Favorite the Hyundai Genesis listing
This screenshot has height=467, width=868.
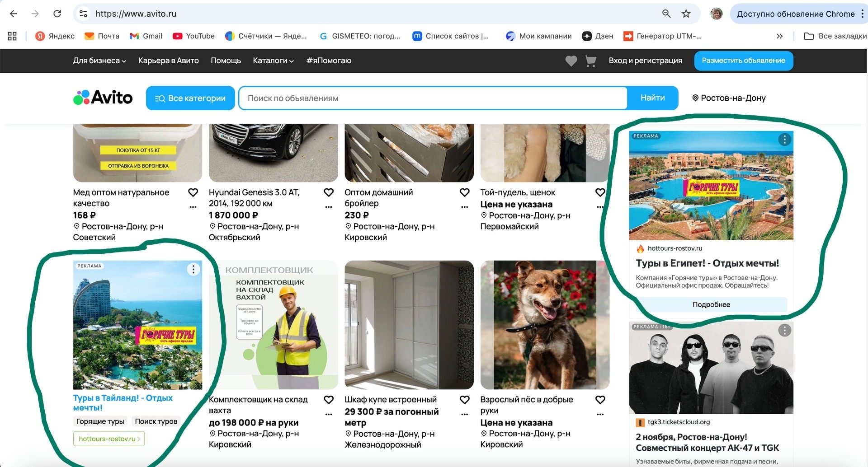pos(329,192)
